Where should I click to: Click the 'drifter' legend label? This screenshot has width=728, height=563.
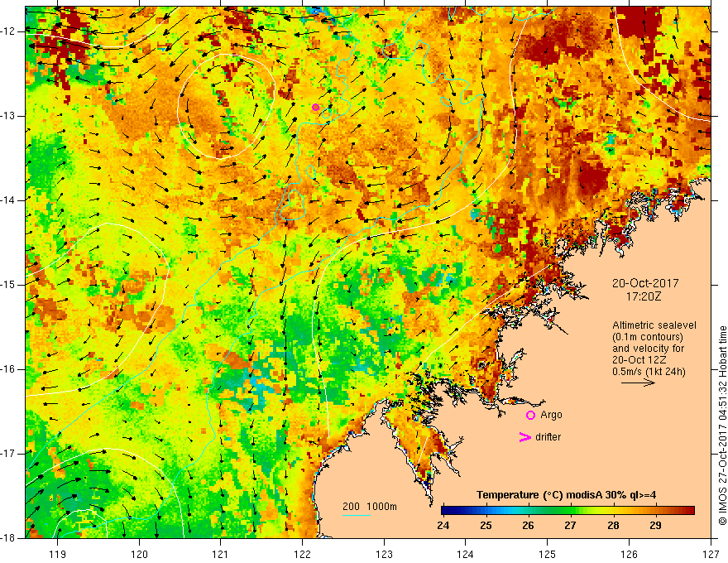(x=548, y=437)
